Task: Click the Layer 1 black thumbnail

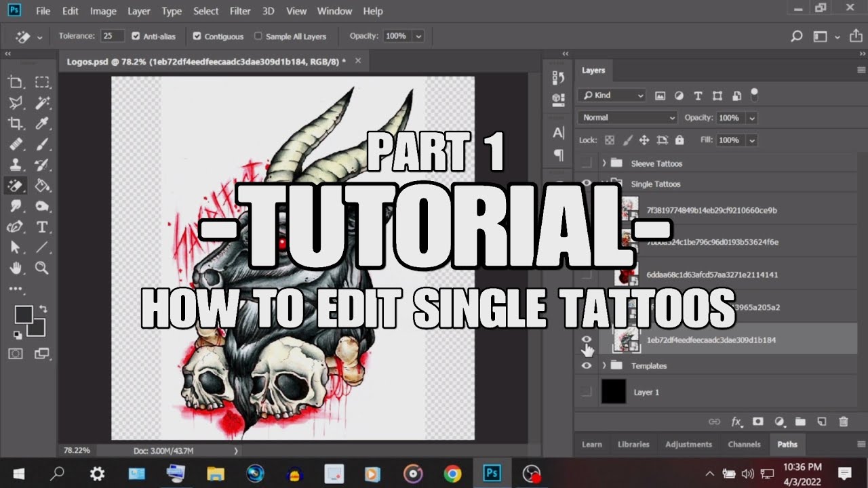Action: pos(613,392)
